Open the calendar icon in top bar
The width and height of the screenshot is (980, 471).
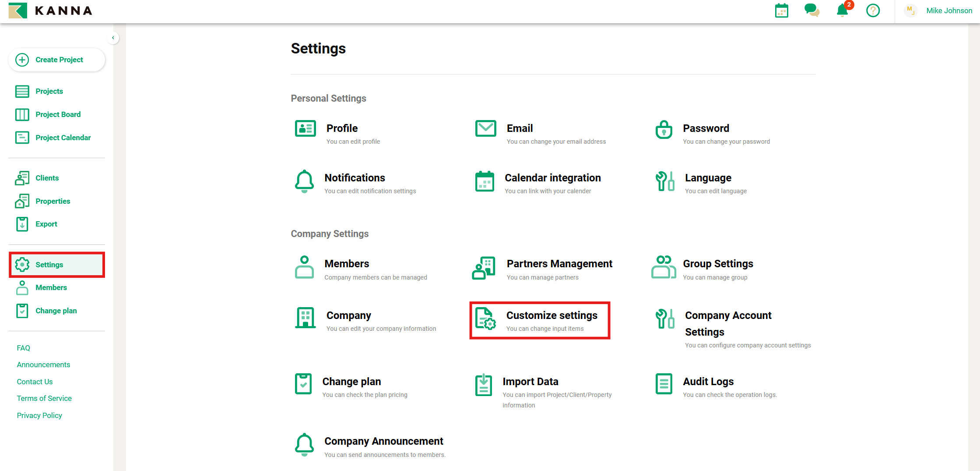[782, 11]
